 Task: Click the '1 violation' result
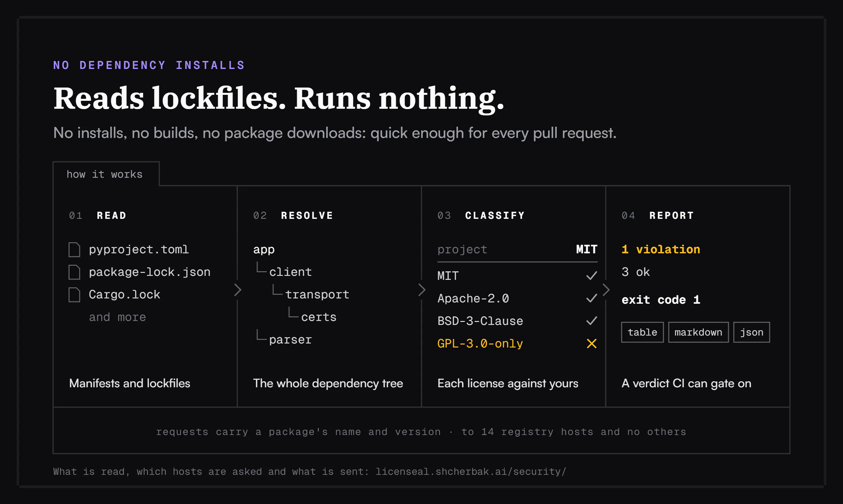pos(661,249)
